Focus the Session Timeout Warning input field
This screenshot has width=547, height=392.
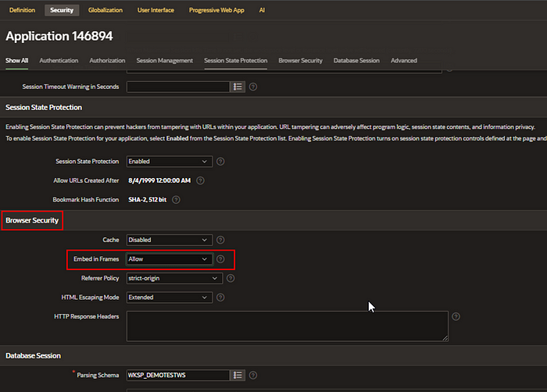(178, 87)
